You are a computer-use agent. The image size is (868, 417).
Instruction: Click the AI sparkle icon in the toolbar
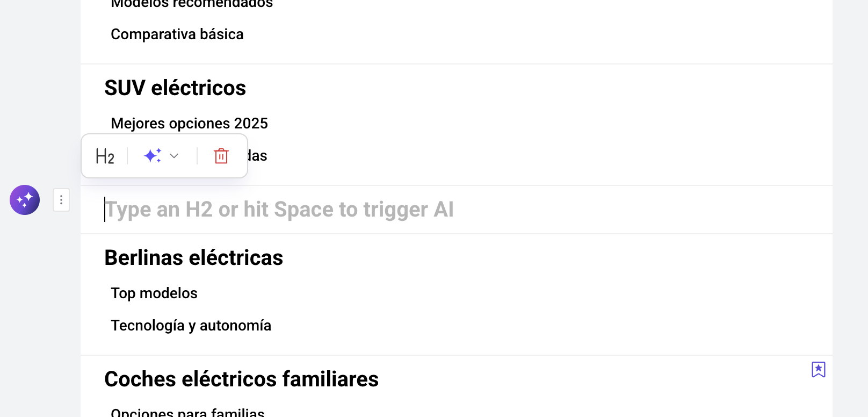point(153,156)
